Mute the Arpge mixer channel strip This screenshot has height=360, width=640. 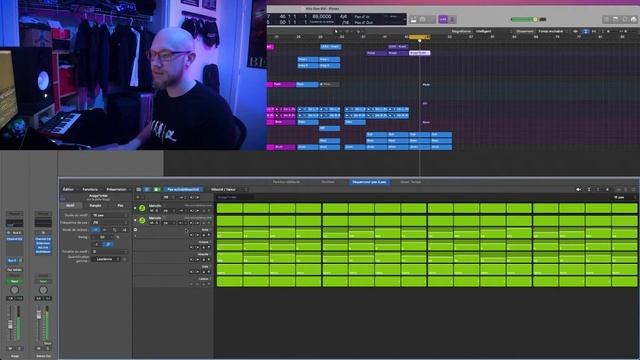(x=10, y=349)
